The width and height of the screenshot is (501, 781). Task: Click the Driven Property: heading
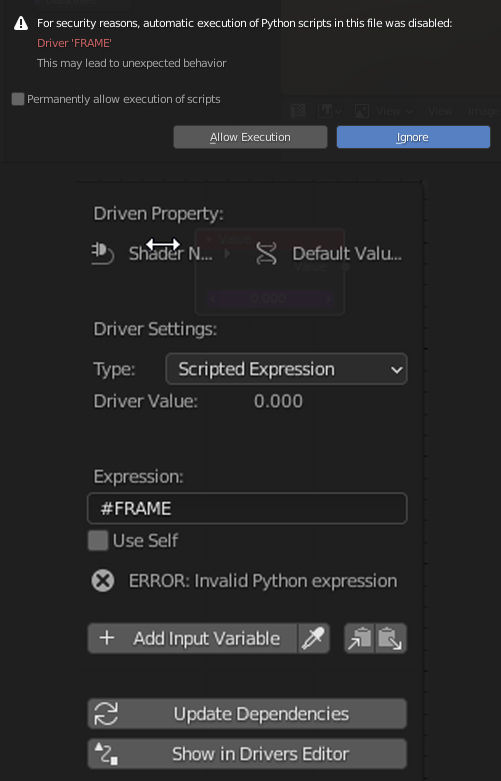158,214
